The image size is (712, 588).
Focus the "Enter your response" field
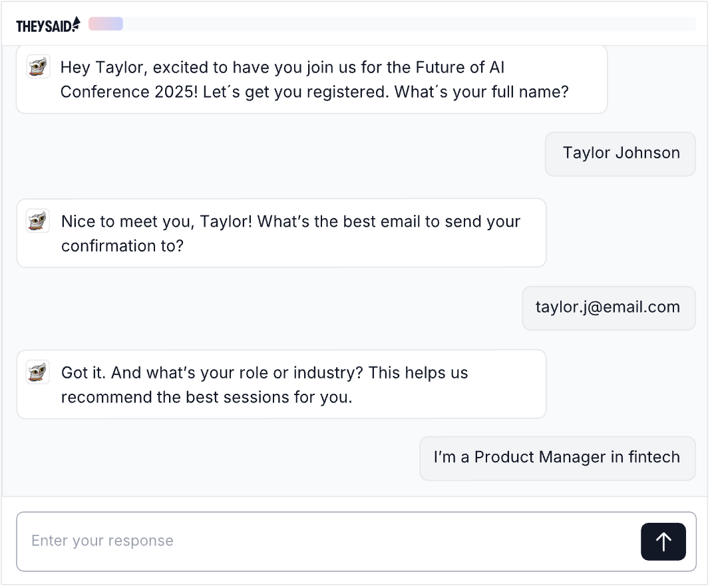[x=326, y=541]
